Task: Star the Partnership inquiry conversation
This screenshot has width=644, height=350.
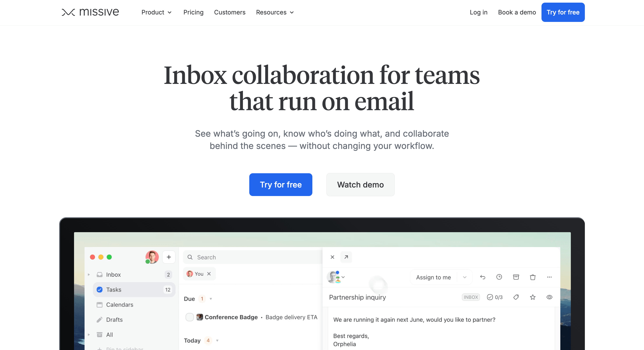Action: 533,297
